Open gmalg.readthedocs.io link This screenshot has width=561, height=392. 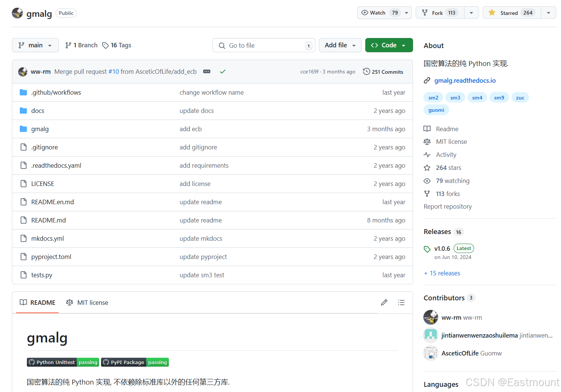(465, 80)
